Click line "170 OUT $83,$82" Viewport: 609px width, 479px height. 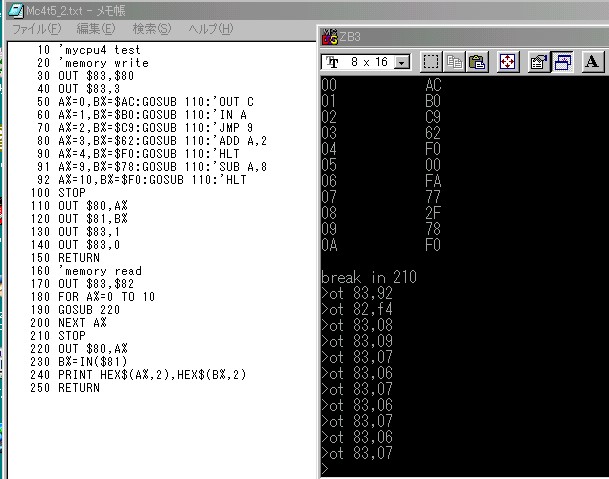82,284
